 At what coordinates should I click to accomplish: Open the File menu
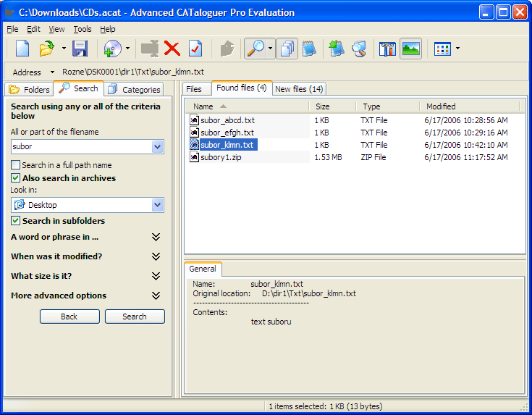pos(12,29)
